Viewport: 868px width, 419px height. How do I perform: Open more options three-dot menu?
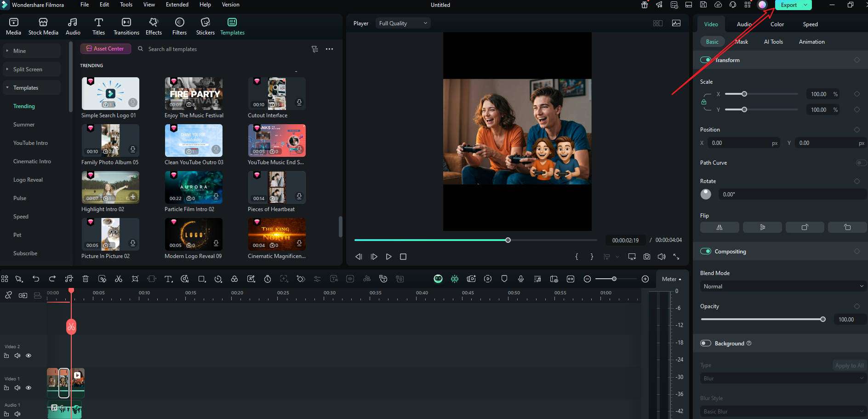point(329,49)
